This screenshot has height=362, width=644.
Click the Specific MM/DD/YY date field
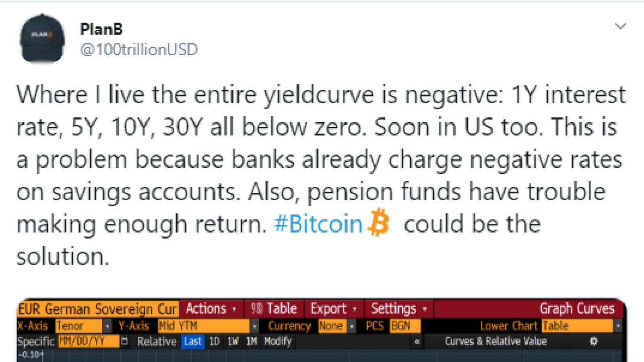click(x=89, y=341)
